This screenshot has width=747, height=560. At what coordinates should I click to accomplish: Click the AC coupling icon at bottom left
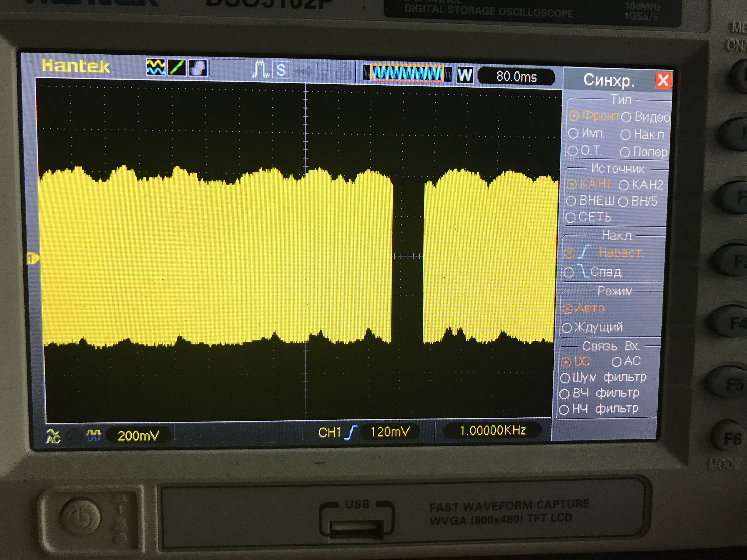(x=53, y=436)
